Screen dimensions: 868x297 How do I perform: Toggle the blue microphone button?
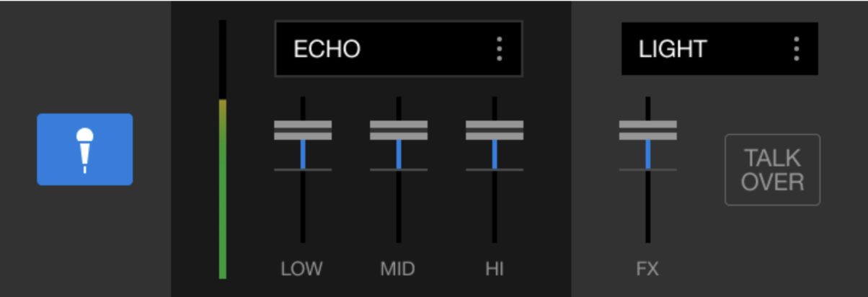85,149
